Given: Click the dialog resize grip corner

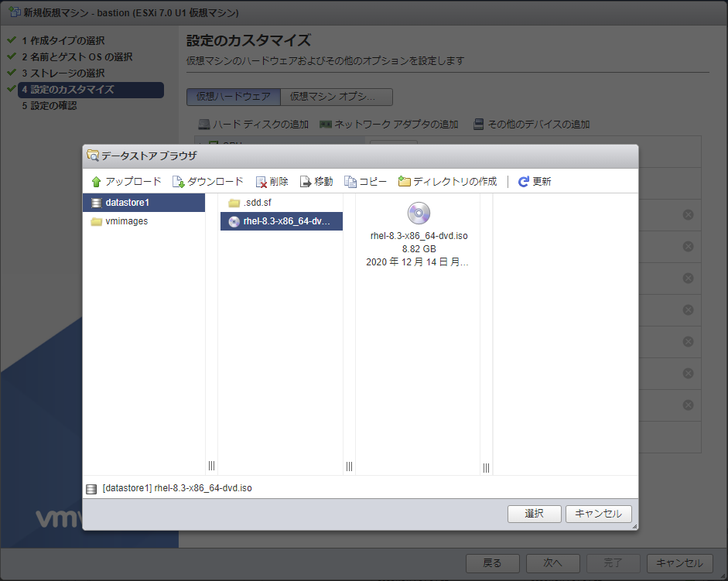Looking at the screenshot, I should tap(634, 526).
